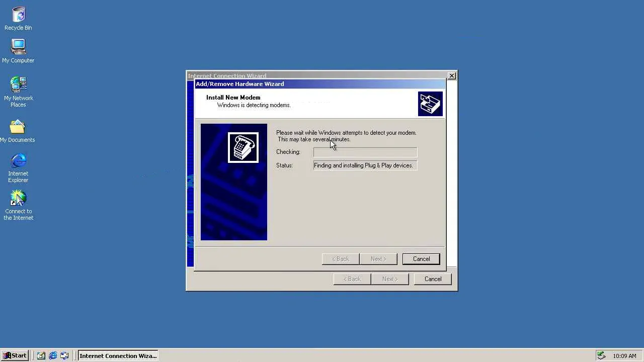Click Back in the Internet Connection Wizard window
The image size is (644, 362).
352,279
